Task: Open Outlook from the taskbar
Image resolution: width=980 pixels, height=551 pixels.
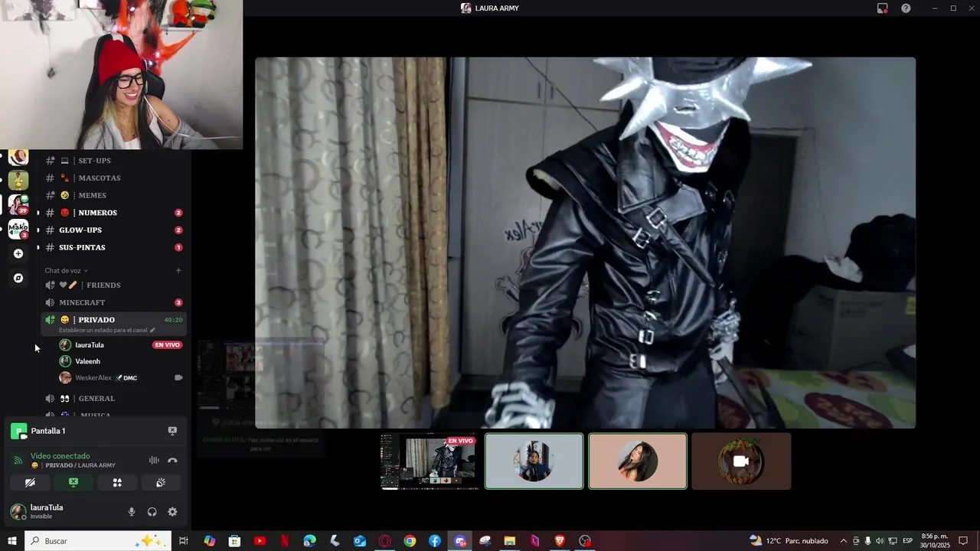Action: tap(360, 541)
